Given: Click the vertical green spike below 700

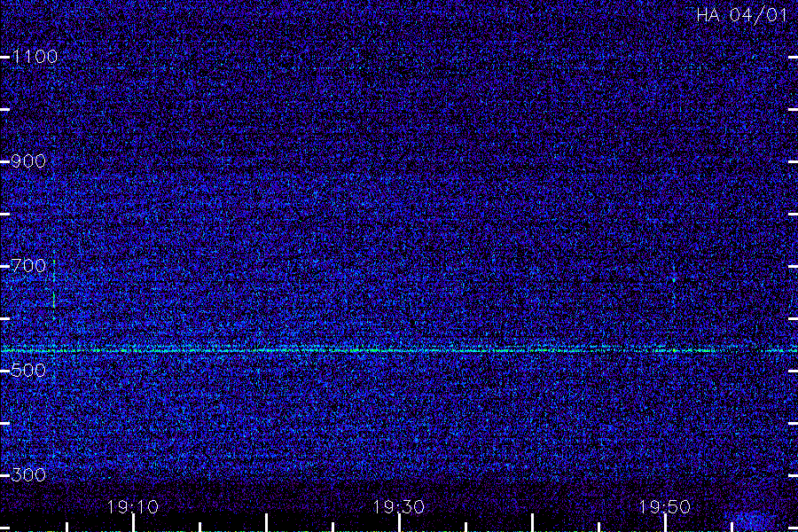Looking at the screenshot, I should [54, 300].
